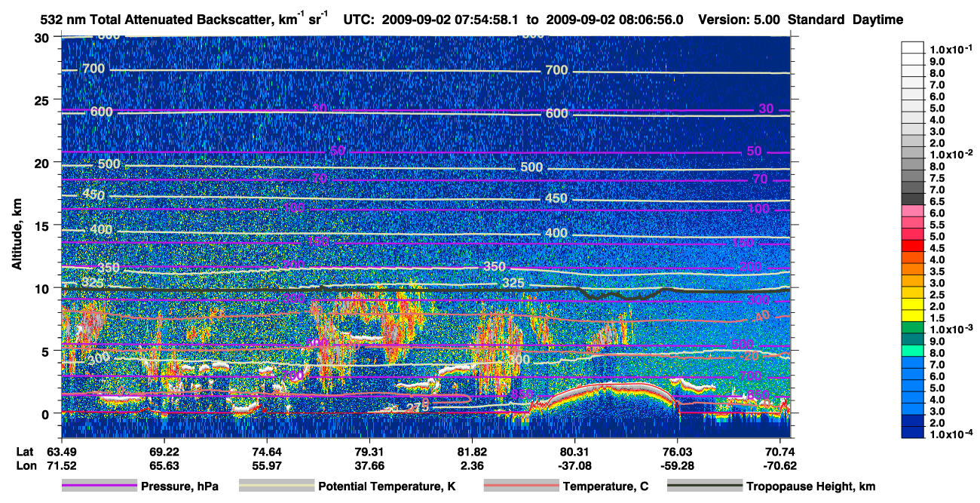This screenshot has height=503, width=980.
Task: Click the white swatch atop the color bar
Action: (913, 46)
